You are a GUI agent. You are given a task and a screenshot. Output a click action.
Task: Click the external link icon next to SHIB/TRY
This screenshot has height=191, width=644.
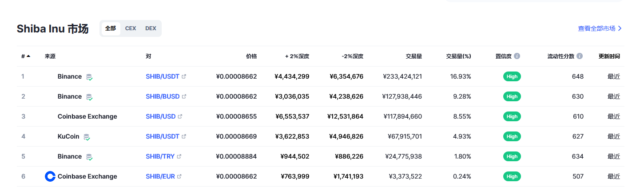pyautogui.click(x=179, y=156)
